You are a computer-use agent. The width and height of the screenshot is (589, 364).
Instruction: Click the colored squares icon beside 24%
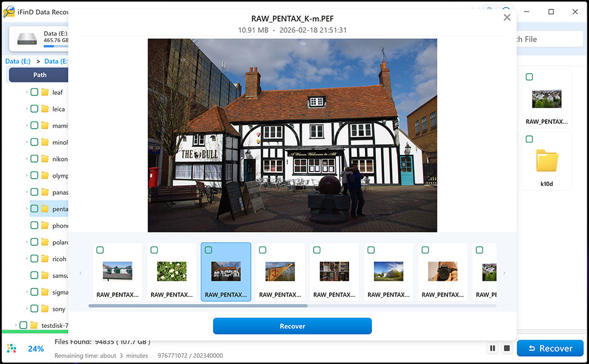(x=12, y=348)
